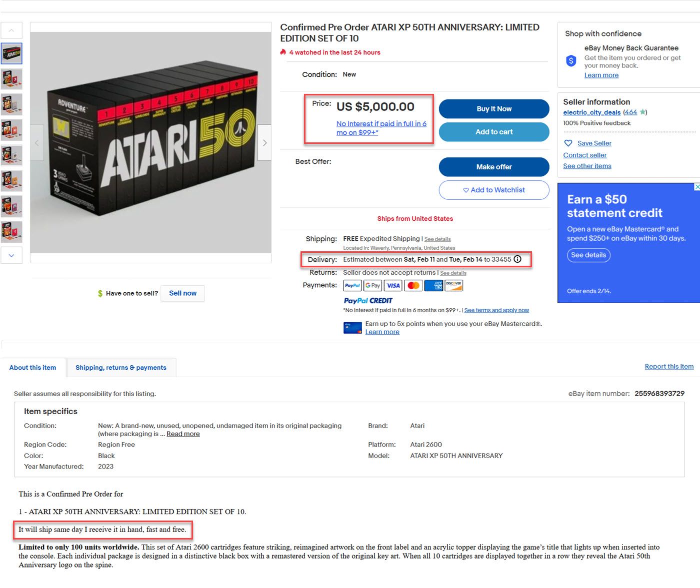The image size is (700, 588).
Task: Open the electric_city_deals seller profile link
Action: coord(591,112)
